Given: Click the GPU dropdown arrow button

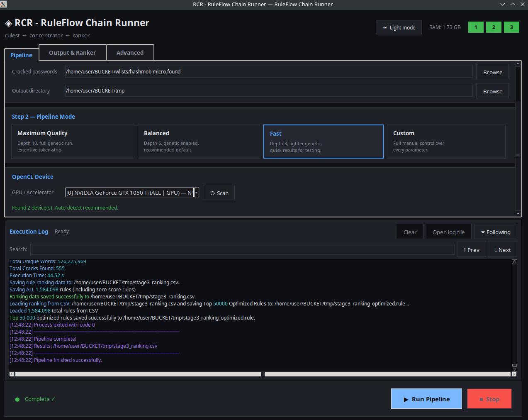Looking at the screenshot, I should [x=197, y=193].
